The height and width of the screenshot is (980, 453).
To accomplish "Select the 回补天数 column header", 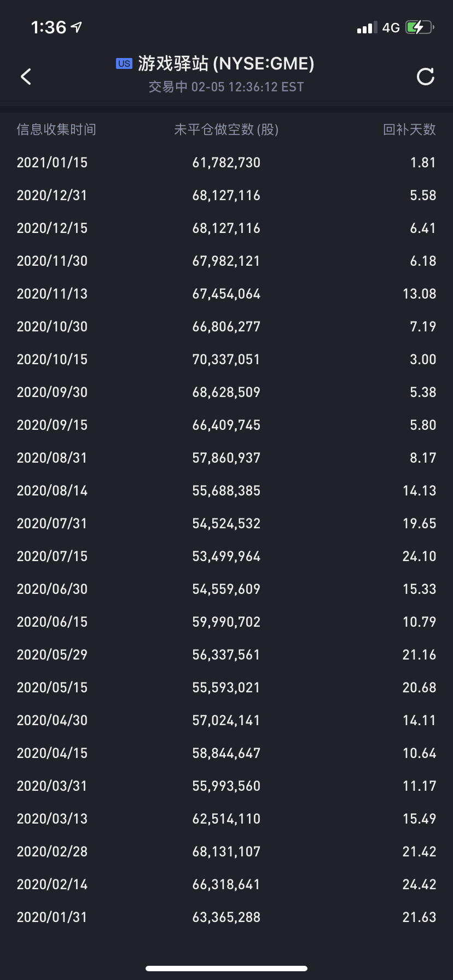I will 409,130.
